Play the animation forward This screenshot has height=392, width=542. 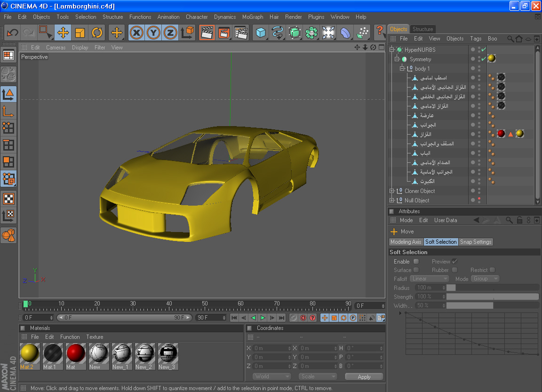[x=263, y=318]
